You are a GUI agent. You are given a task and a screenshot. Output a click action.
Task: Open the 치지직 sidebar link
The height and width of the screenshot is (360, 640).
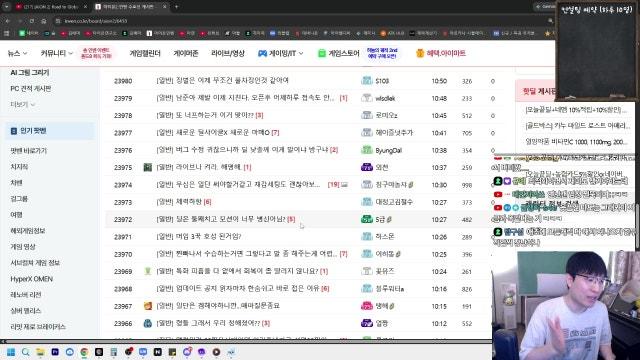point(19,167)
